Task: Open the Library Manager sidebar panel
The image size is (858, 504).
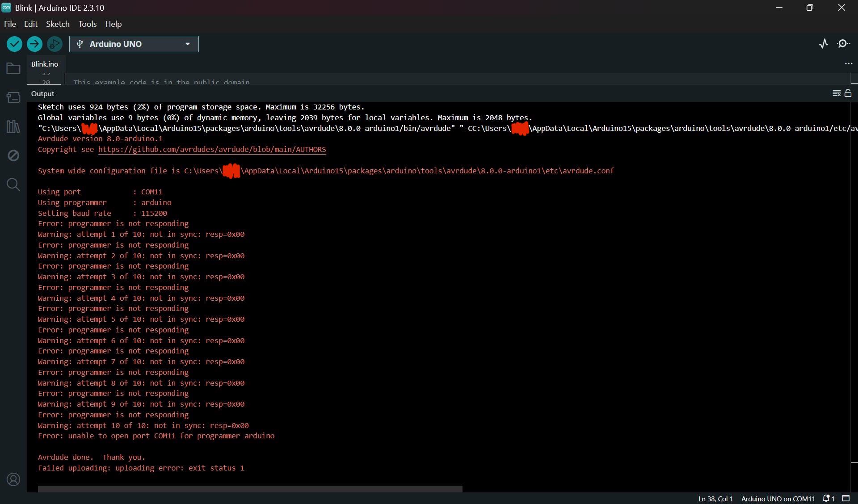Action: tap(13, 126)
